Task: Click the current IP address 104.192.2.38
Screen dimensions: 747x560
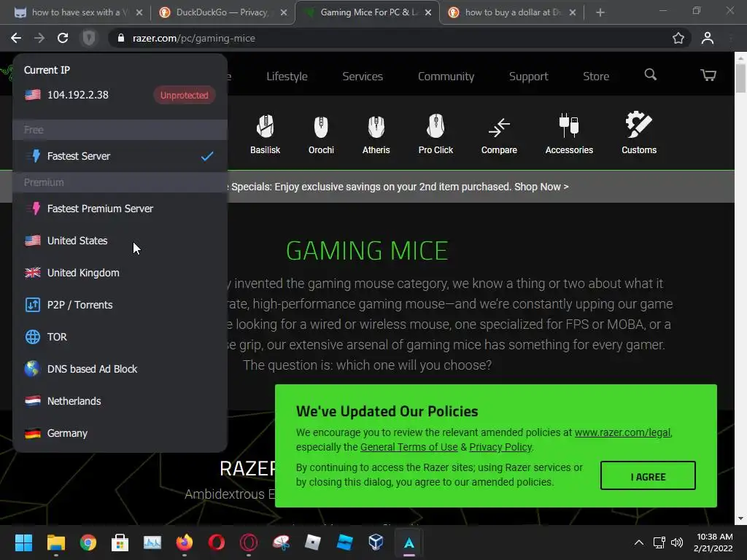Action: click(x=77, y=95)
